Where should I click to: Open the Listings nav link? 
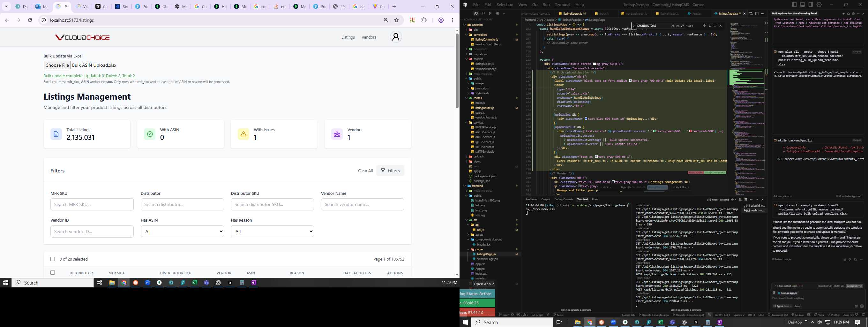point(348,37)
